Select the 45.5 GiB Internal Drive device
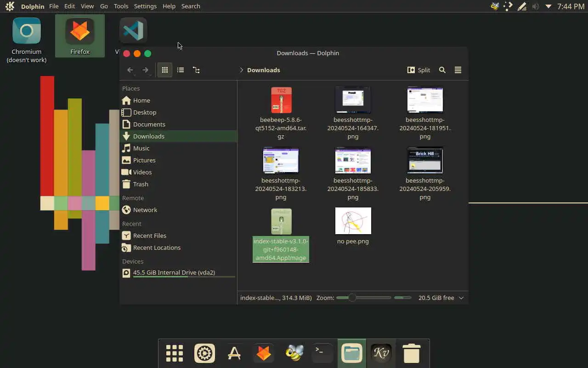 pyautogui.click(x=178, y=273)
